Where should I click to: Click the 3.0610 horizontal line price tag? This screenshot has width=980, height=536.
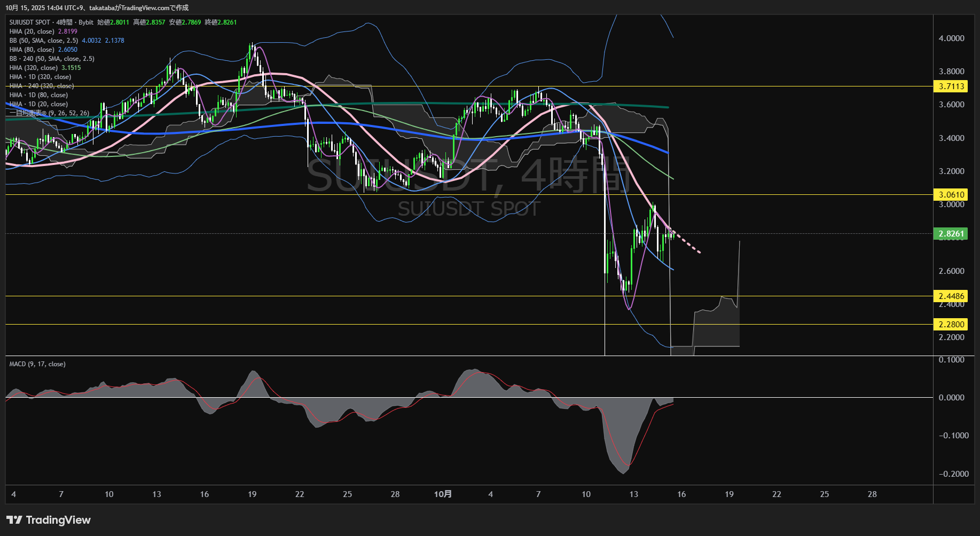click(951, 195)
